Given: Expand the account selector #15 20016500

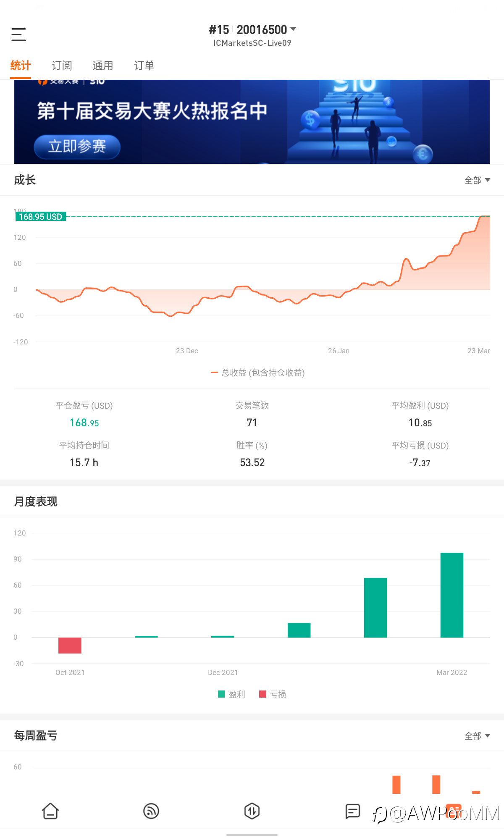Looking at the screenshot, I should (252, 30).
